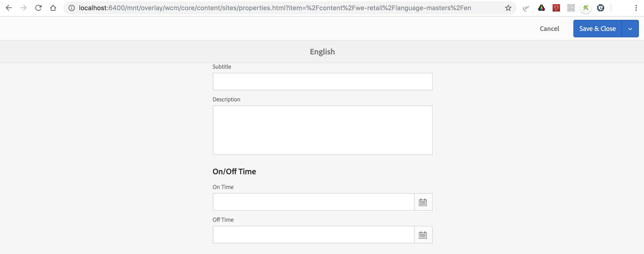This screenshot has height=254, width=644.
Task: Click the red snowflake extension icon
Action: 556,8
